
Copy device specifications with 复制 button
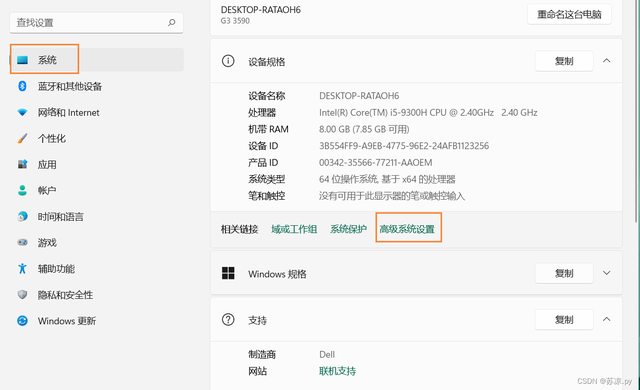pos(564,61)
